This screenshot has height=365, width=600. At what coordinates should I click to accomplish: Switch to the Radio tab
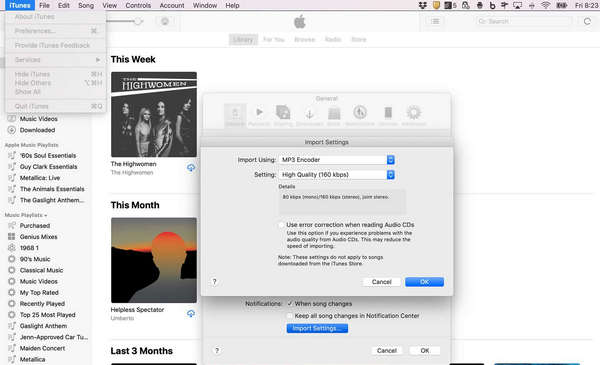tap(333, 39)
